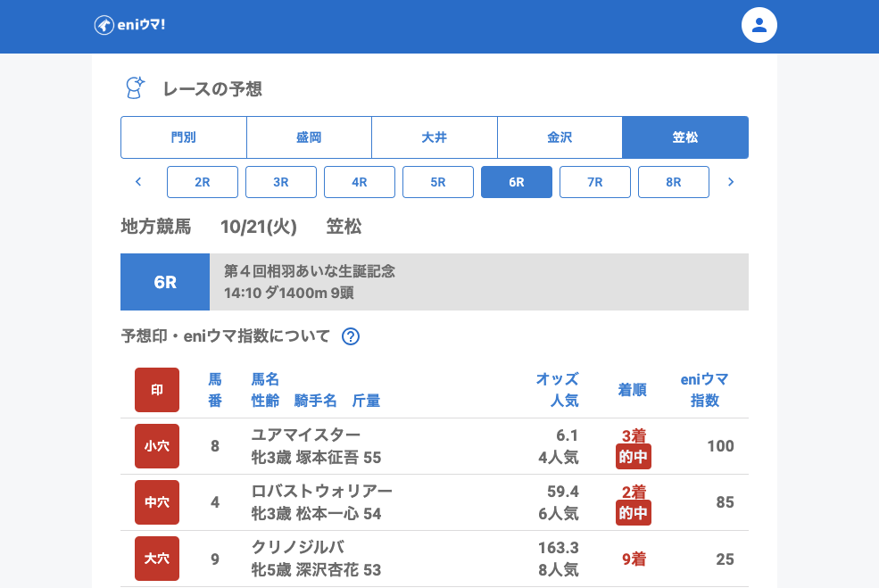Click the eniウマ! logo in header
The image size is (879, 588).
(129, 25)
